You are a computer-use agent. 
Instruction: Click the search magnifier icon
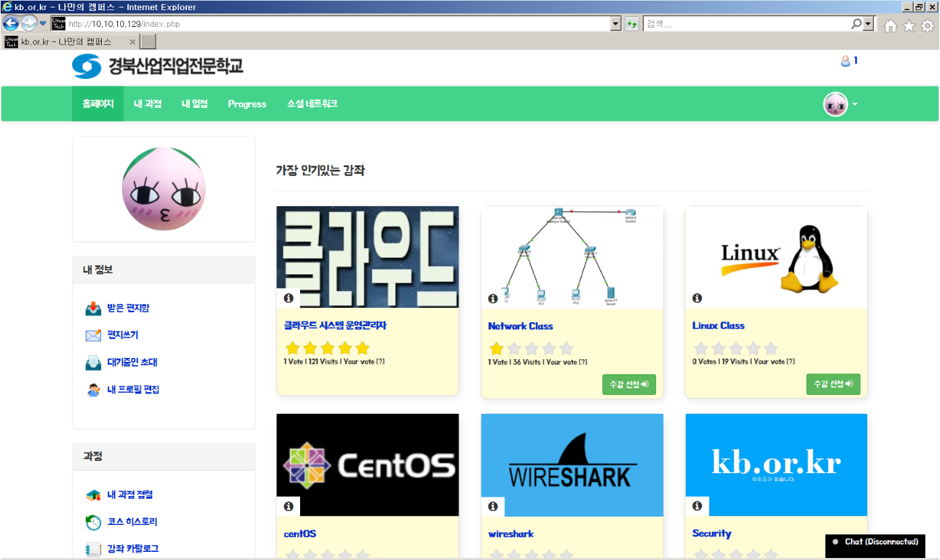coord(856,24)
